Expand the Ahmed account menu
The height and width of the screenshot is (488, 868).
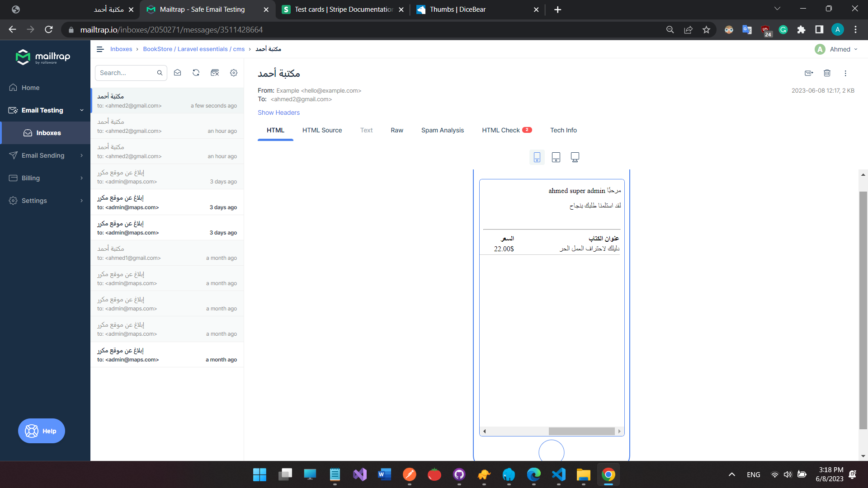837,49
